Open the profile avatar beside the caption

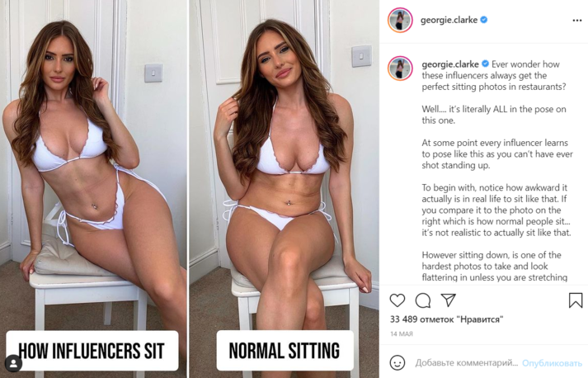tap(400, 69)
